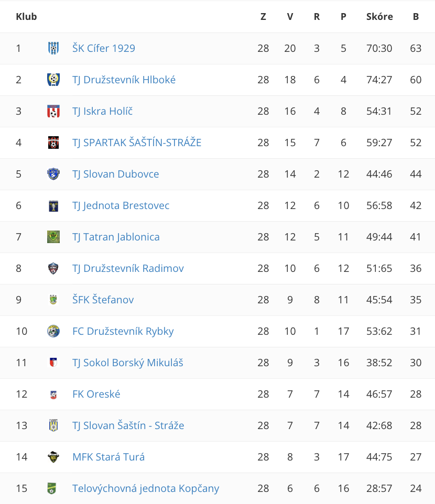Open ŠFK Štefanov club link
Image resolution: width=435 pixels, height=504 pixels.
click(x=103, y=300)
